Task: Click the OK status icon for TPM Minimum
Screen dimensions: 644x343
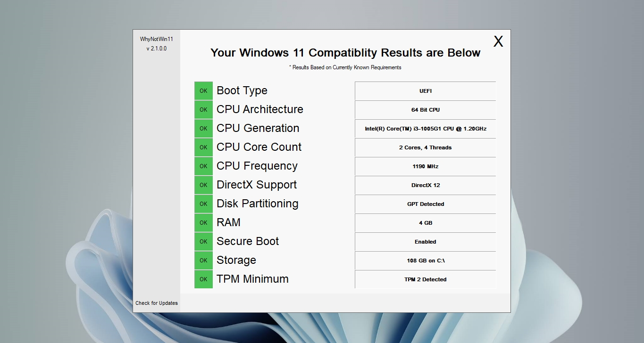Action: (x=203, y=279)
